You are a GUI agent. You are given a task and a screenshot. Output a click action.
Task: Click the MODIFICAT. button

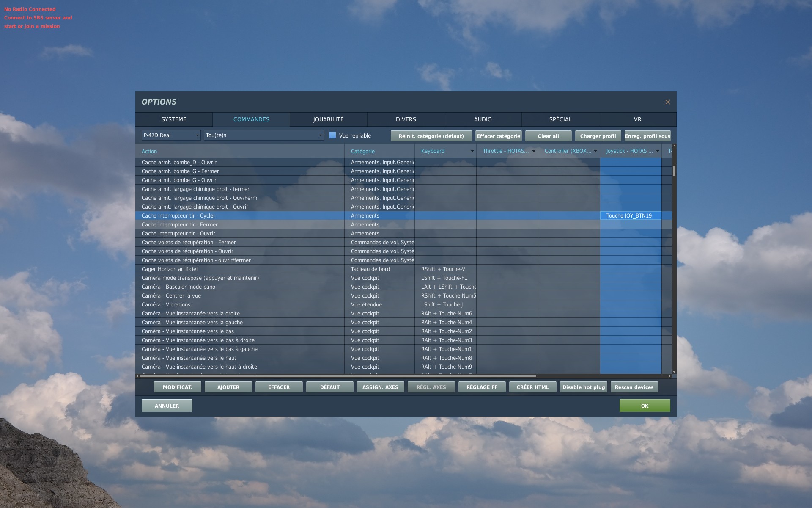pos(178,387)
